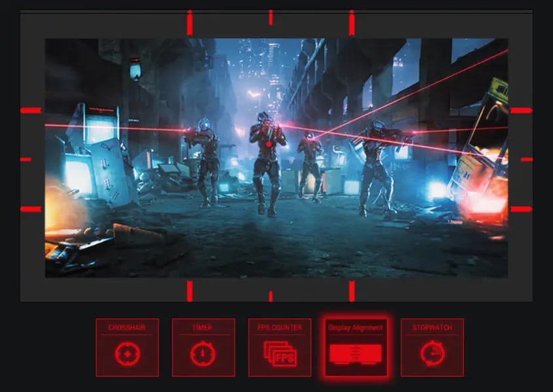The height and width of the screenshot is (392, 553).
Task: Click the left tall alignment bar on top edge
Action: pos(189,22)
